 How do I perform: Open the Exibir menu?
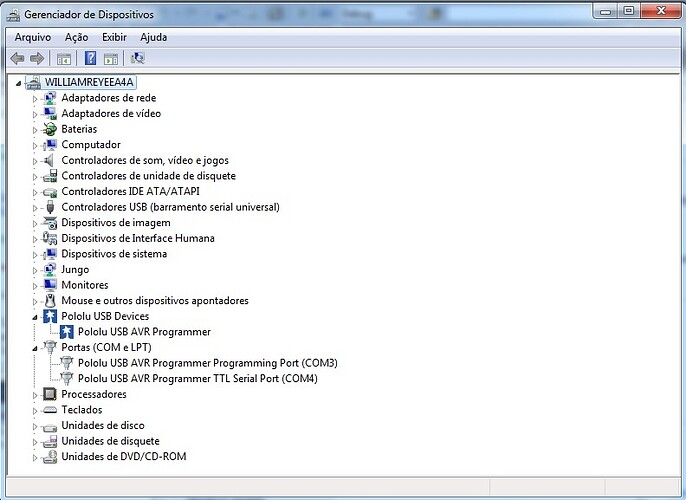pyautogui.click(x=114, y=37)
